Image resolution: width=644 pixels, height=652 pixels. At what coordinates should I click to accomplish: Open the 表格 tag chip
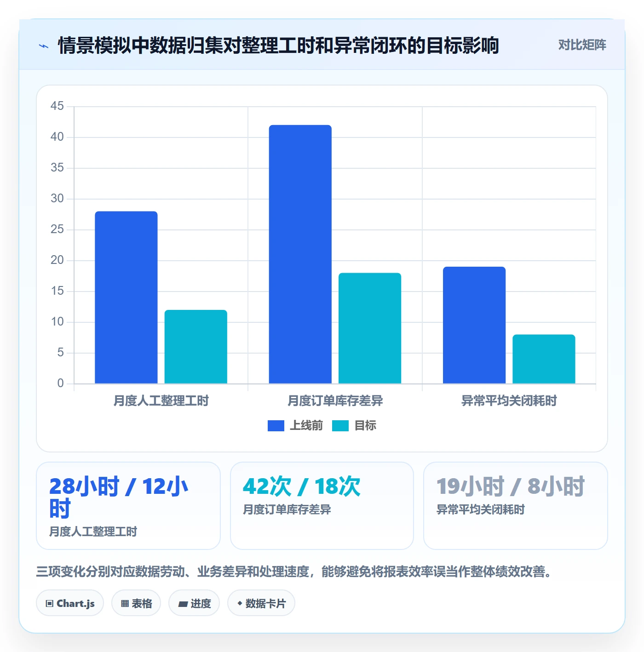coord(136,603)
